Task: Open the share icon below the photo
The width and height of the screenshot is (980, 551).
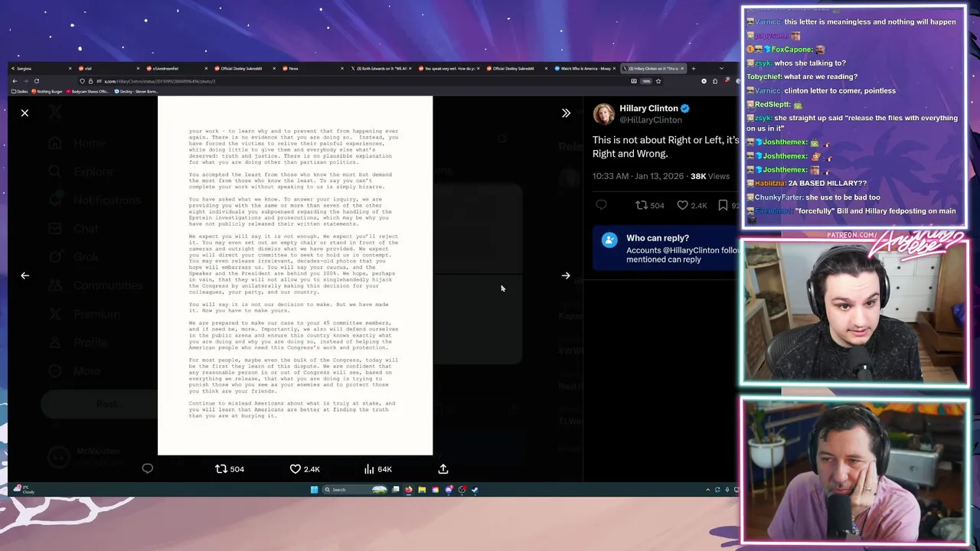Action: click(x=443, y=469)
